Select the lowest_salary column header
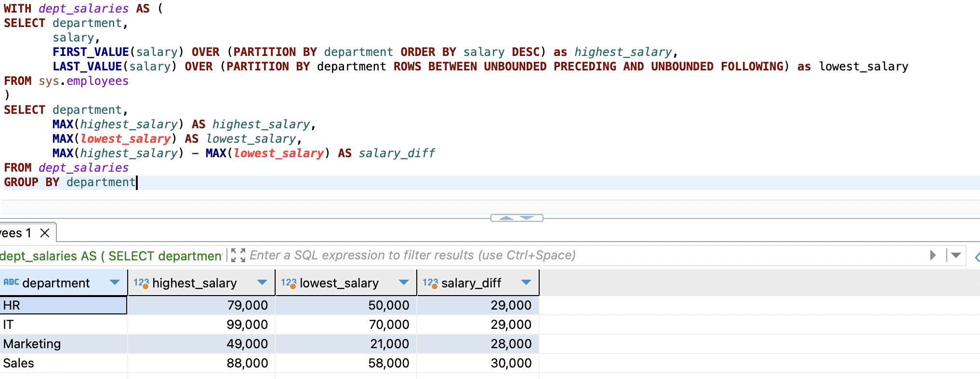This screenshot has width=980, height=379. pyautogui.click(x=345, y=283)
